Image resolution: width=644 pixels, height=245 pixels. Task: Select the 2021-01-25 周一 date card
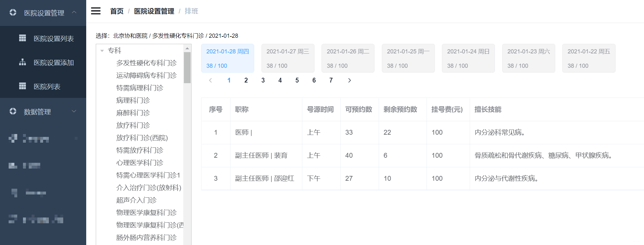tap(408, 58)
